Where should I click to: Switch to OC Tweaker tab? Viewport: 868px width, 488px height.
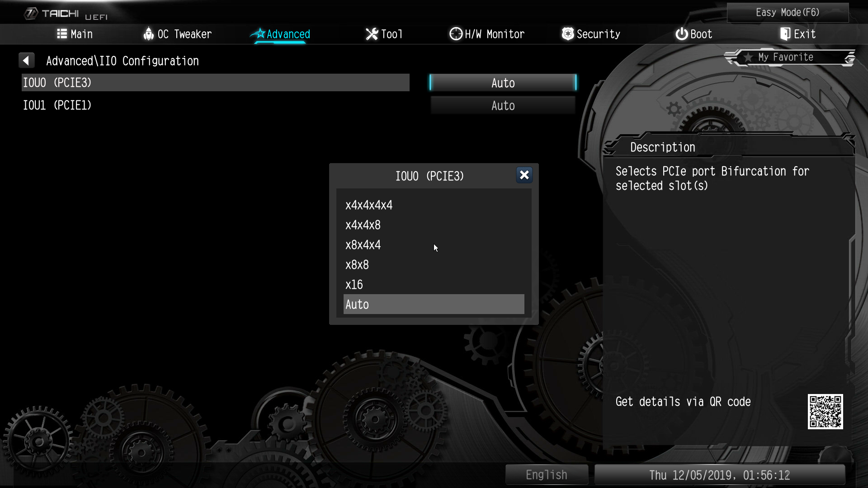pyautogui.click(x=177, y=34)
